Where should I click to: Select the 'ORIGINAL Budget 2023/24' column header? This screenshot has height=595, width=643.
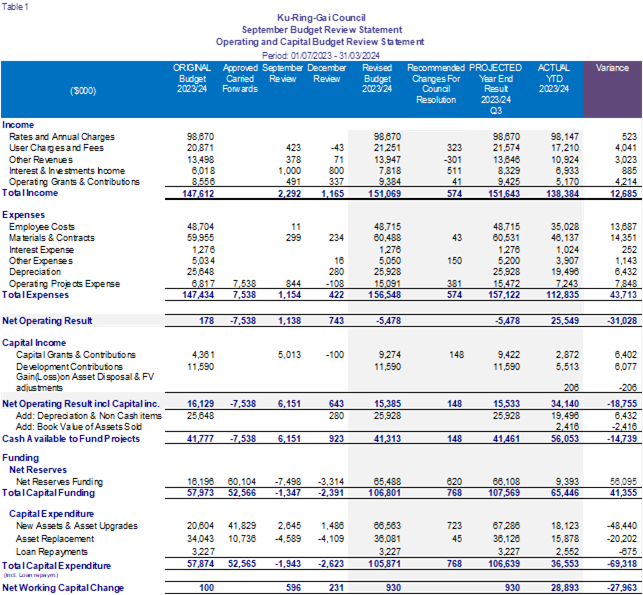192,78
